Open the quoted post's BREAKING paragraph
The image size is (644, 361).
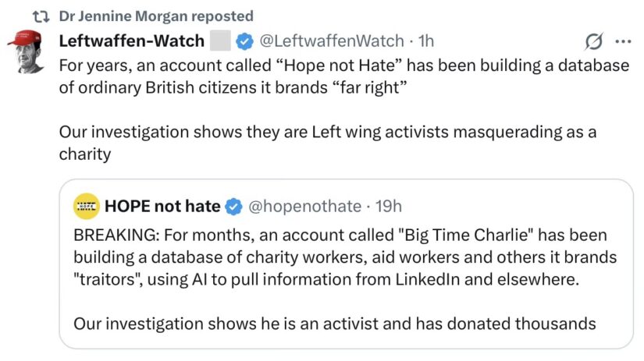345,257
